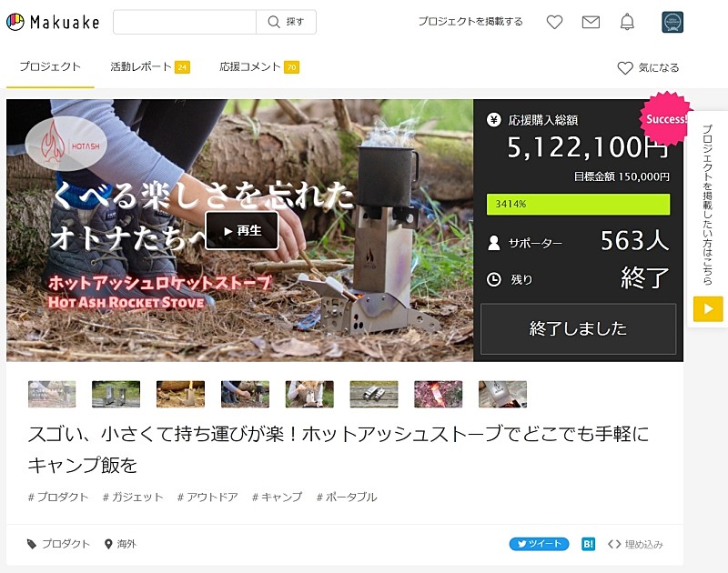Select fourth thumbnail with boots and stove
The height and width of the screenshot is (573, 728).
(x=245, y=394)
